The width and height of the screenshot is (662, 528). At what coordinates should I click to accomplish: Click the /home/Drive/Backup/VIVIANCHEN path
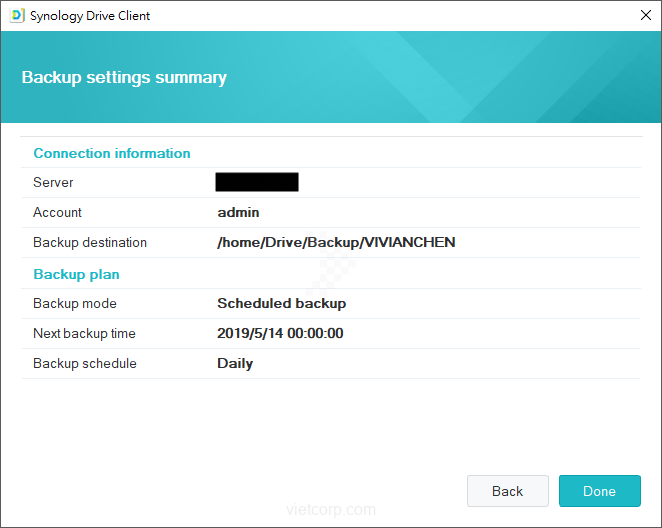(336, 243)
